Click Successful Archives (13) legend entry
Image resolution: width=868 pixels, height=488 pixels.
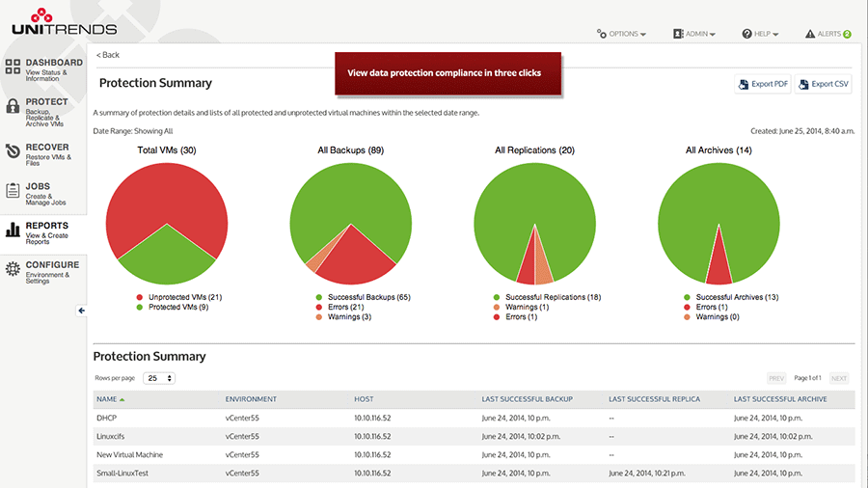pyautogui.click(x=731, y=297)
